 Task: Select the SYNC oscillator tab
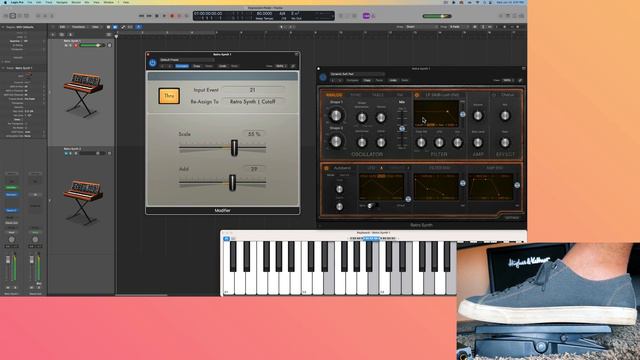pos(356,95)
